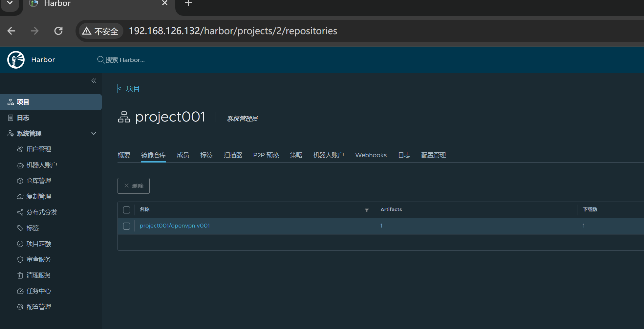Switch to the 成员 tab
Screen dimensions: 644x329
point(183,155)
